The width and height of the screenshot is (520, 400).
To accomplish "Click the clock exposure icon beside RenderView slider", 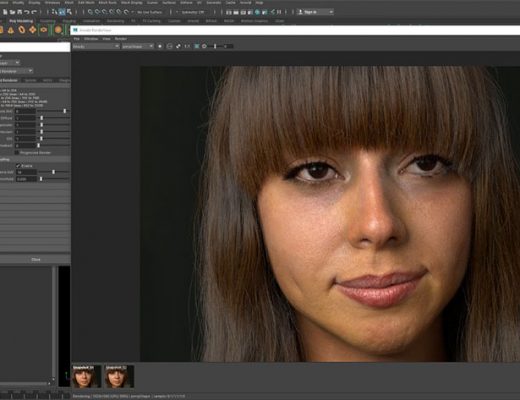I will (204, 46).
